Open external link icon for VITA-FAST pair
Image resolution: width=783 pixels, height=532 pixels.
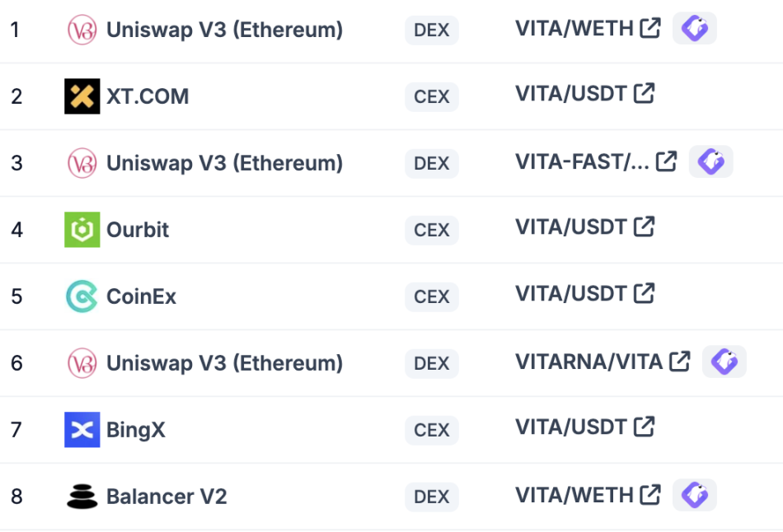[x=666, y=161]
